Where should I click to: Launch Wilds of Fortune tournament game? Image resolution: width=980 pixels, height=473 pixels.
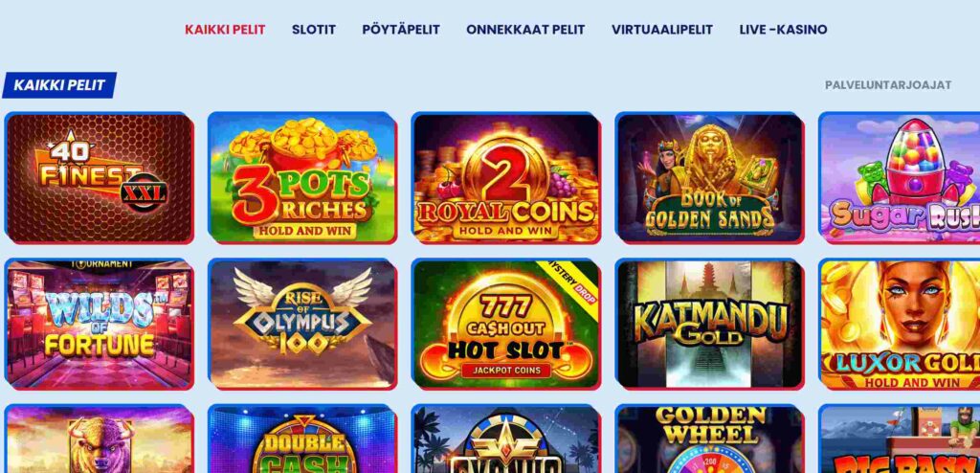99,324
